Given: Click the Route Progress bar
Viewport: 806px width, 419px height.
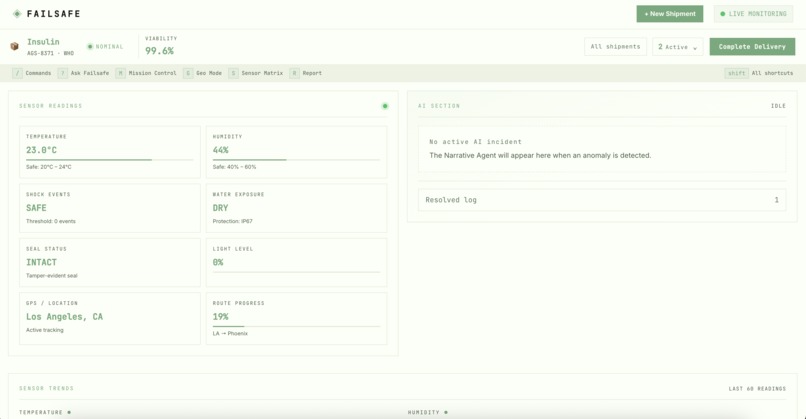Looking at the screenshot, I should (x=297, y=326).
